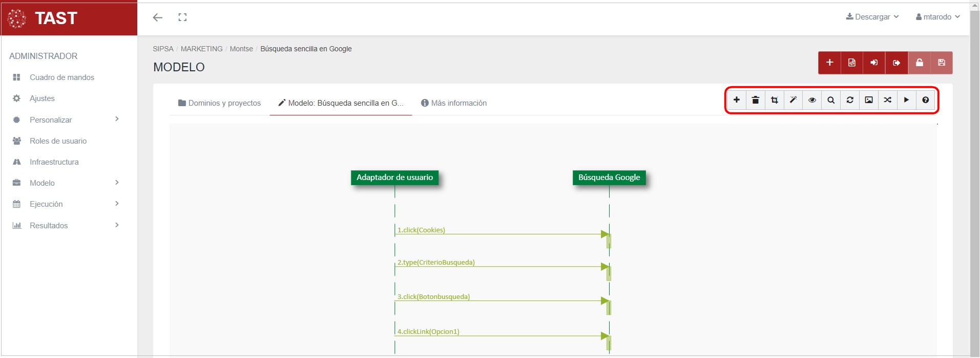
Task: Toggle fullscreen with the expand icon
Action: point(182,17)
